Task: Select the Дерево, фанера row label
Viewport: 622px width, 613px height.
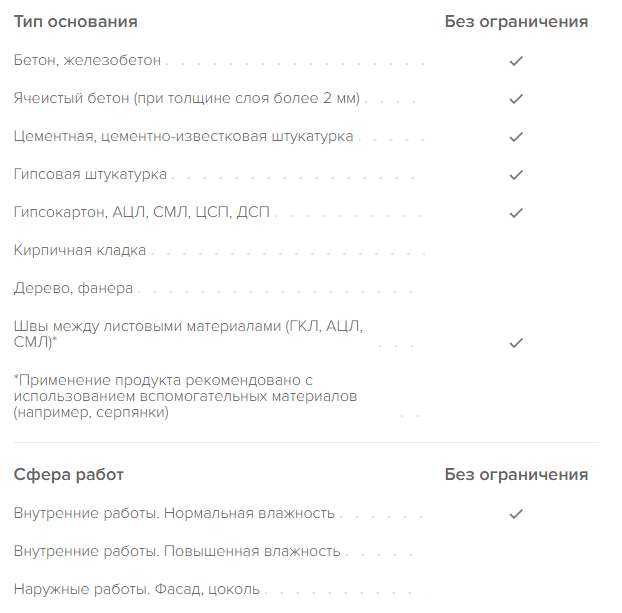Action: coord(73,288)
